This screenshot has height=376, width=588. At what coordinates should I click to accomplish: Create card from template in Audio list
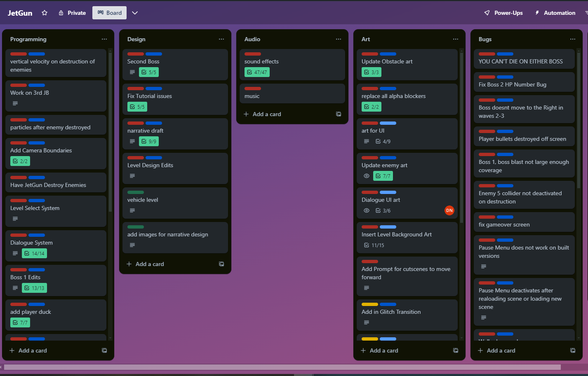339,114
